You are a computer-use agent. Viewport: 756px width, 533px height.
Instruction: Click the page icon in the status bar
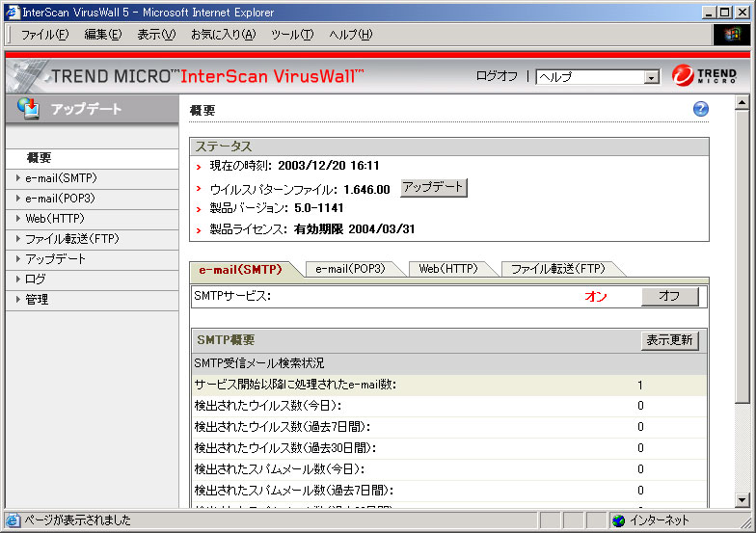point(13,520)
